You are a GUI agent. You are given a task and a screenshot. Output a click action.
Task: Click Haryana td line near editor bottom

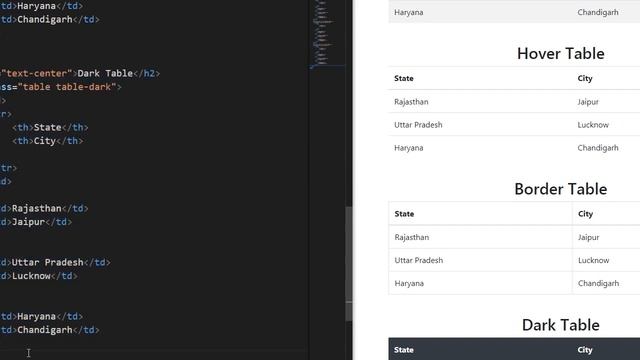[42, 316]
